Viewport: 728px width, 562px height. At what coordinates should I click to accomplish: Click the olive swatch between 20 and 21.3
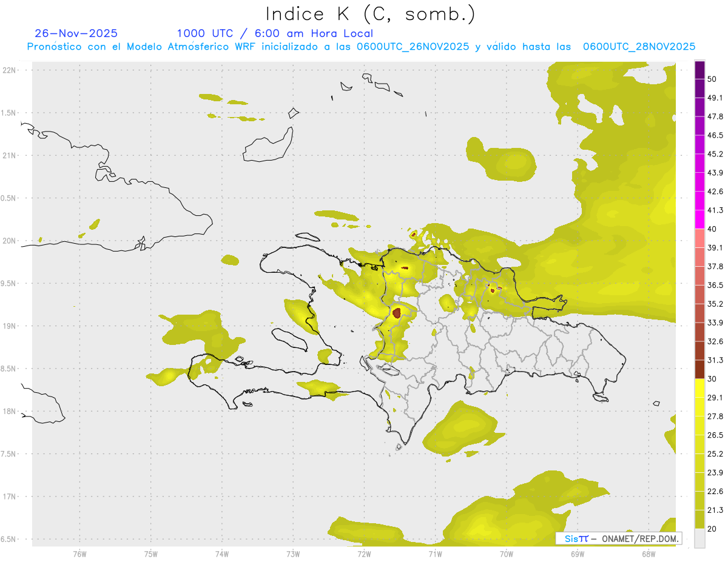point(699,519)
